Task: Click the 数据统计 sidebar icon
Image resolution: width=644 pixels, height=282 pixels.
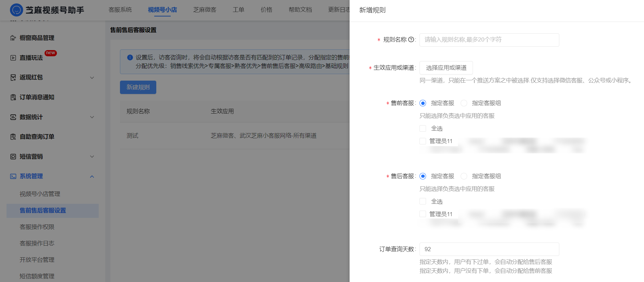Action: point(13,117)
